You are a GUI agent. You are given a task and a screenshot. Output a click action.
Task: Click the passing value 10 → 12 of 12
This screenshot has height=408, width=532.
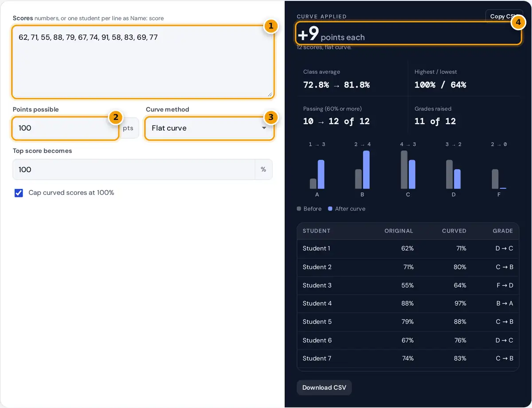336,121
